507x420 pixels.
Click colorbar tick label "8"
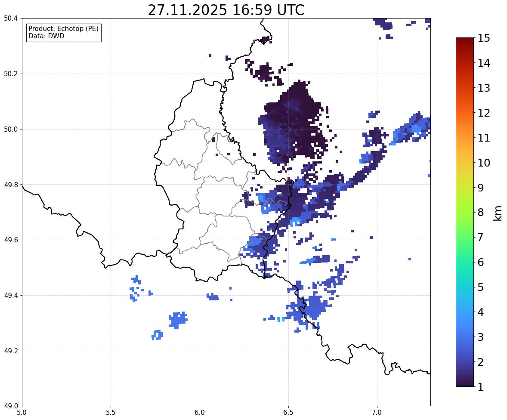[481, 213]
